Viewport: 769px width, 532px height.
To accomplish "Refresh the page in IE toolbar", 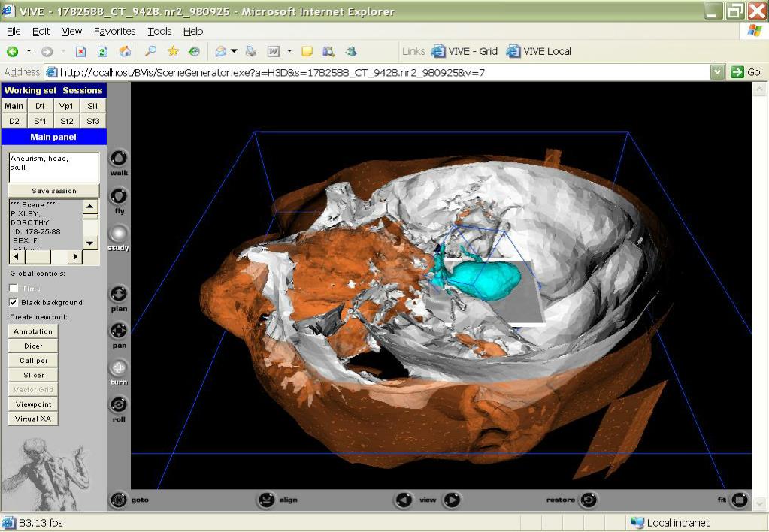I will pos(102,52).
